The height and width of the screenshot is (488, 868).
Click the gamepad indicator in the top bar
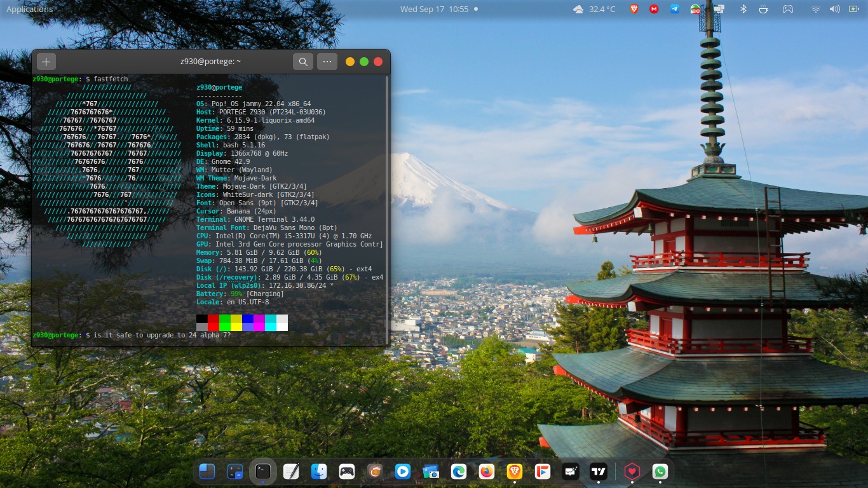tap(787, 9)
